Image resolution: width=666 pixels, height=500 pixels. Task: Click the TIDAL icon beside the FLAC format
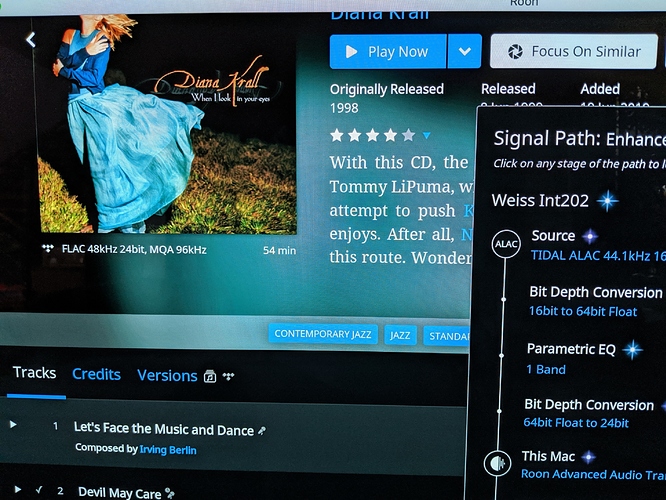[x=48, y=249]
